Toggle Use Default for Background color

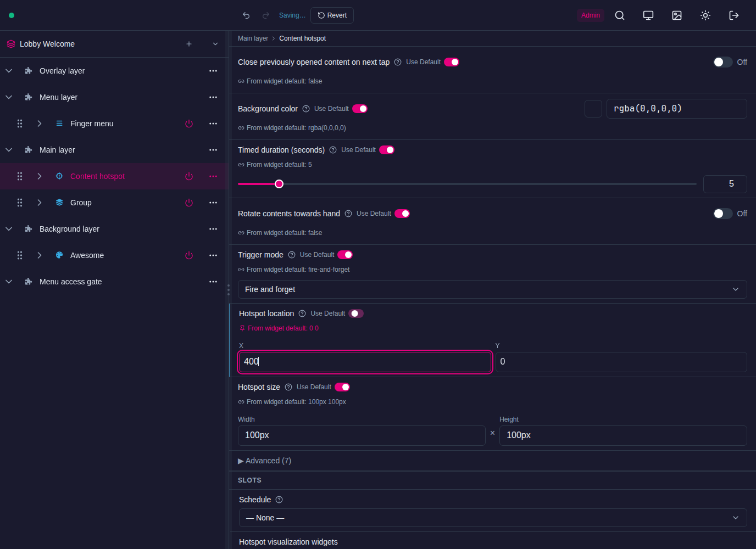click(x=360, y=109)
